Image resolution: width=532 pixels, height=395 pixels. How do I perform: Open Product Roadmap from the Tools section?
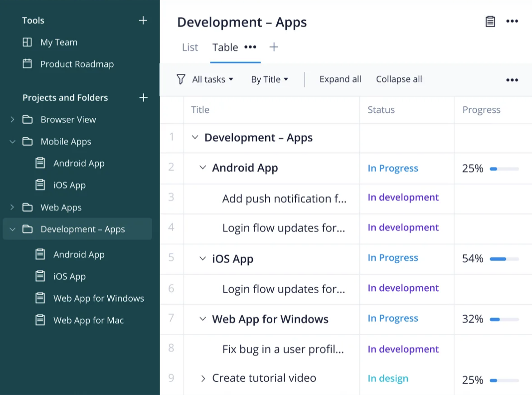77,64
